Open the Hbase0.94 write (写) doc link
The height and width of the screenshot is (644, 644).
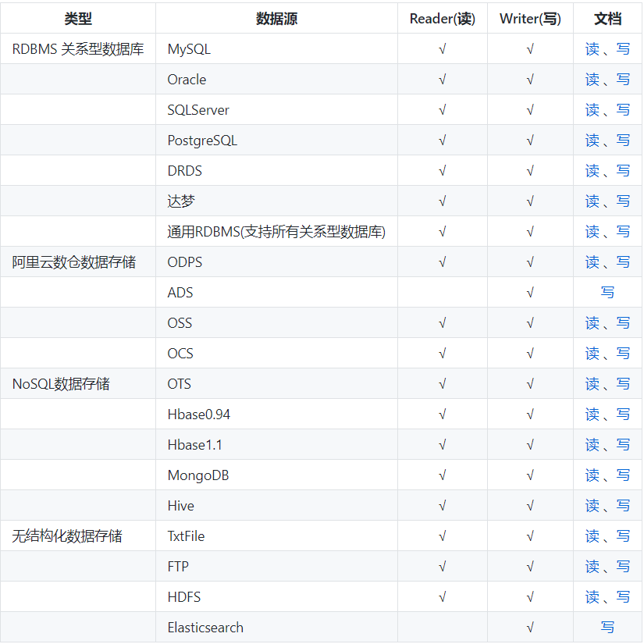coord(623,414)
